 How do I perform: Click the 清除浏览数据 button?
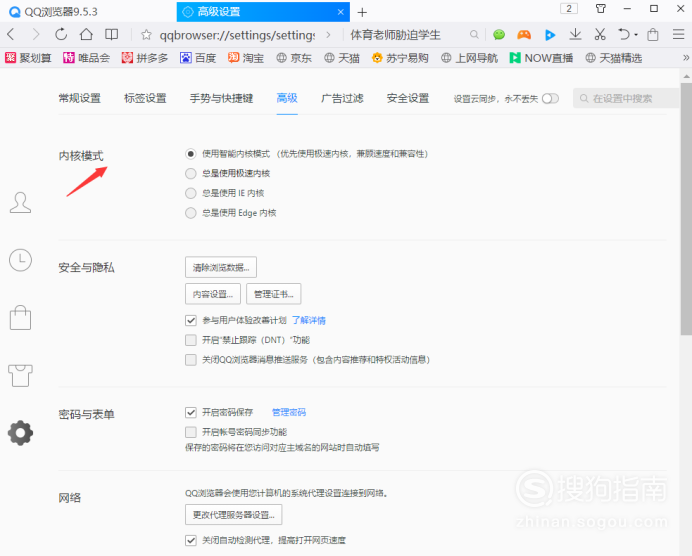[x=221, y=267]
